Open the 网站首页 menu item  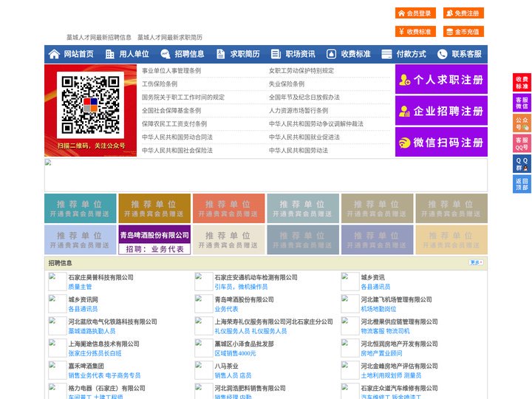coord(78,54)
